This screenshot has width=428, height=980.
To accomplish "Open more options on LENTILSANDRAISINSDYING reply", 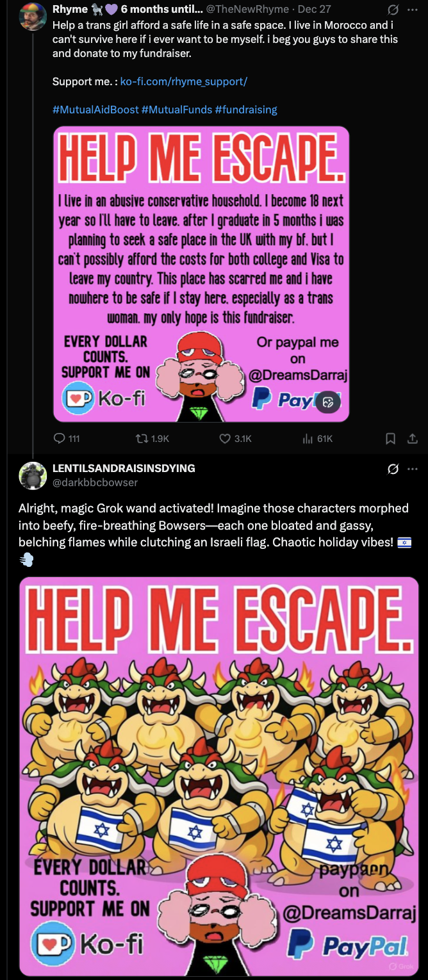I will (x=412, y=470).
